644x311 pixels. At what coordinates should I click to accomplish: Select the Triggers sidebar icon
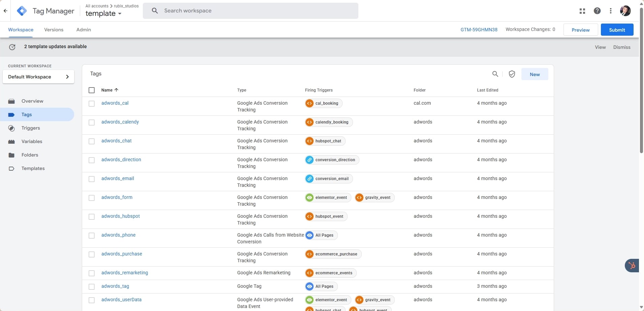[11, 128]
